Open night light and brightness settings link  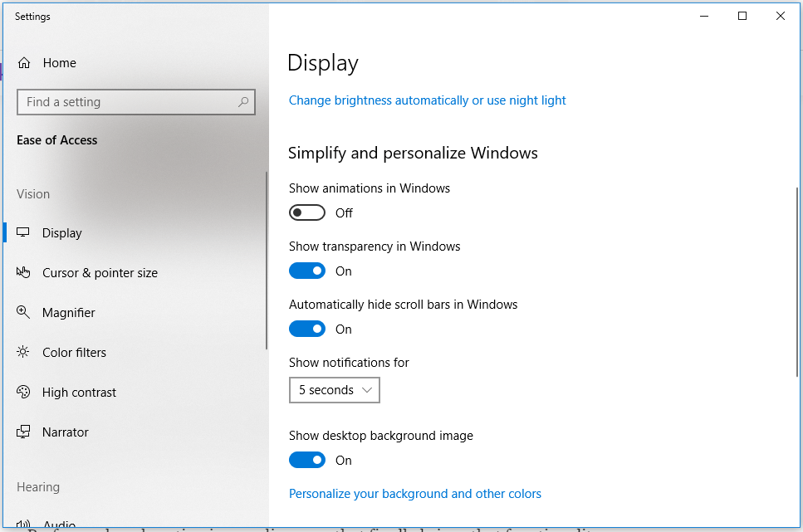pyautogui.click(x=427, y=100)
